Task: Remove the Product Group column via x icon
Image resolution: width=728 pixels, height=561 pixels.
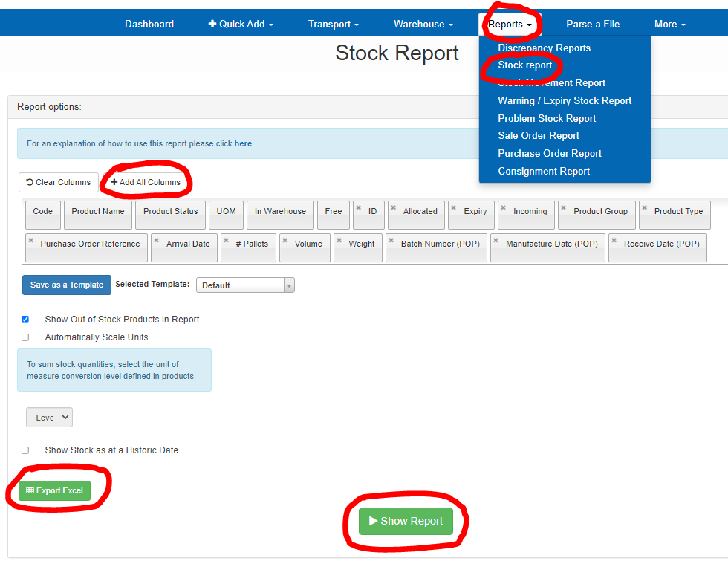Action: 562,207
